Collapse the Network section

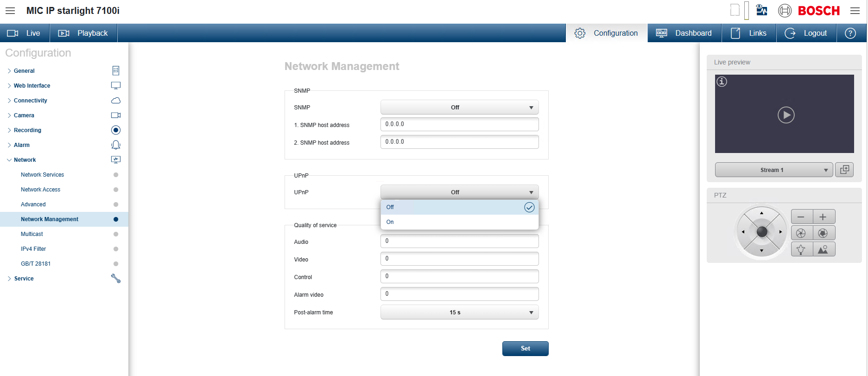coord(9,160)
